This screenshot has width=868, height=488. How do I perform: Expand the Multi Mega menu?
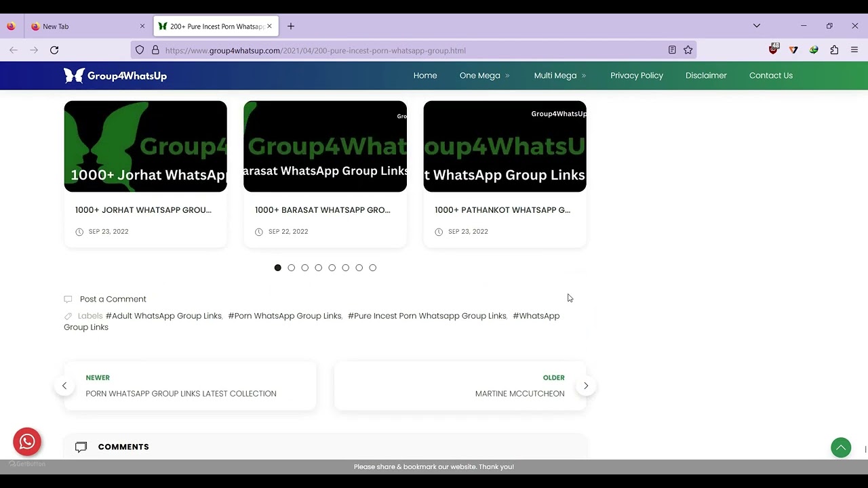[559, 75]
